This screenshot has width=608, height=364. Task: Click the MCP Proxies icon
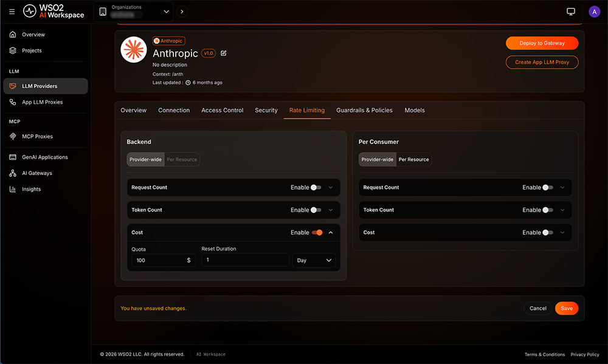[x=13, y=137]
